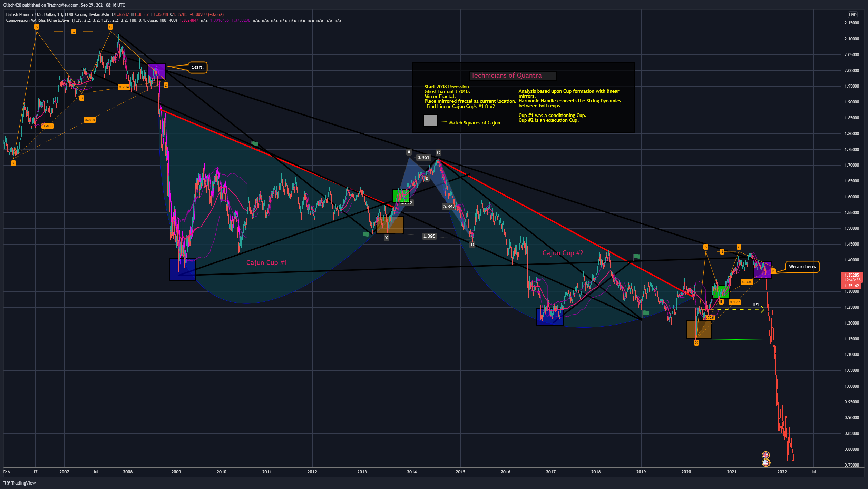Open the USD currency selector
Screen dimensions: 868x489
coord(852,14)
